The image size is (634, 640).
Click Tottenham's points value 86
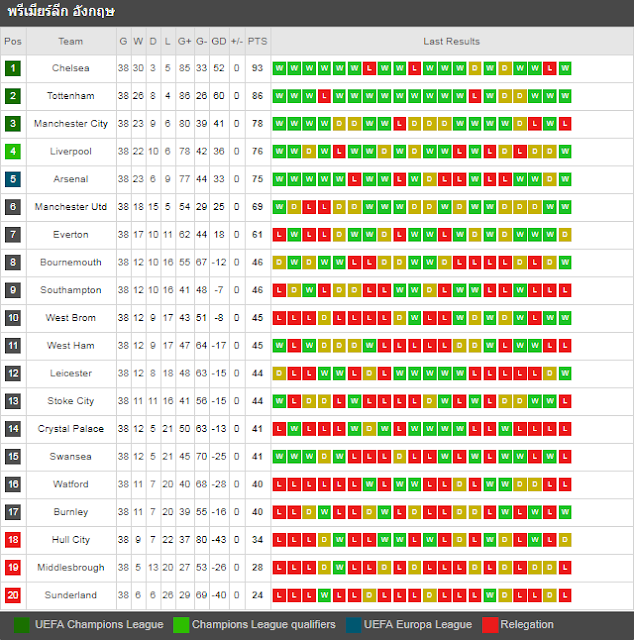(x=257, y=96)
